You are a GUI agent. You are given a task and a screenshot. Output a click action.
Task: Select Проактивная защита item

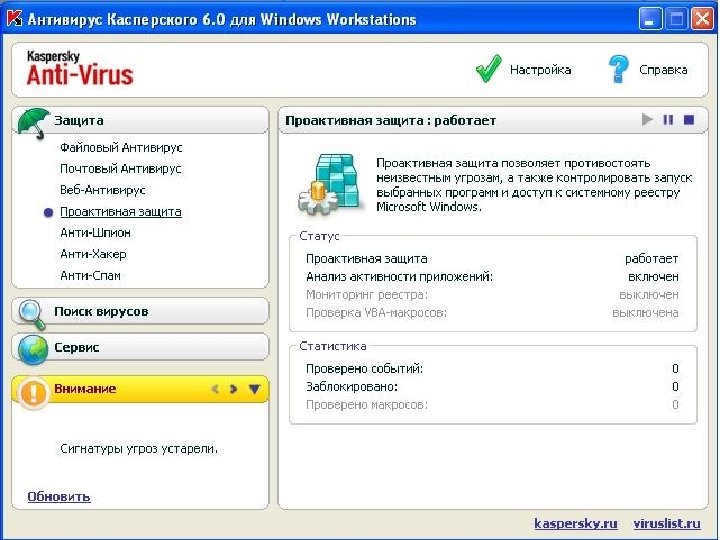(x=121, y=212)
